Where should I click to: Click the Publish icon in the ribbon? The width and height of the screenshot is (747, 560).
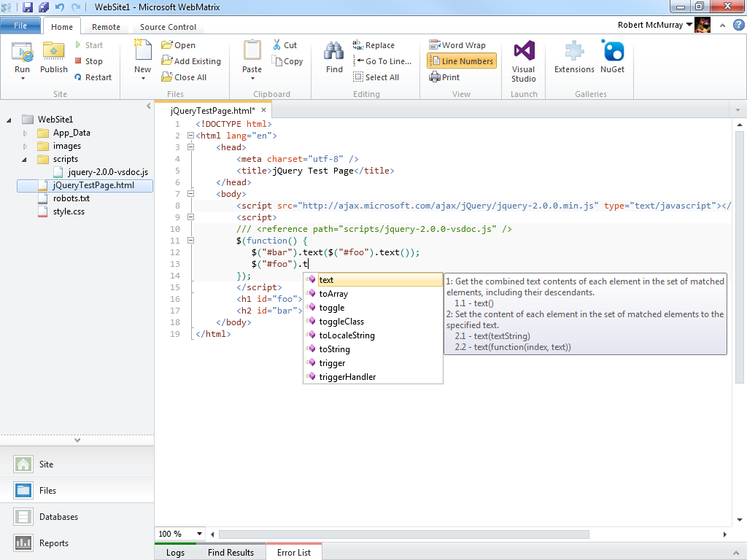(53, 52)
